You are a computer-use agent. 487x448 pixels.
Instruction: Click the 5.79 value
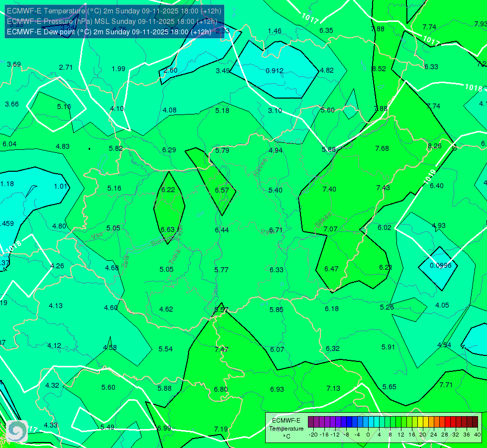click(x=222, y=150)
